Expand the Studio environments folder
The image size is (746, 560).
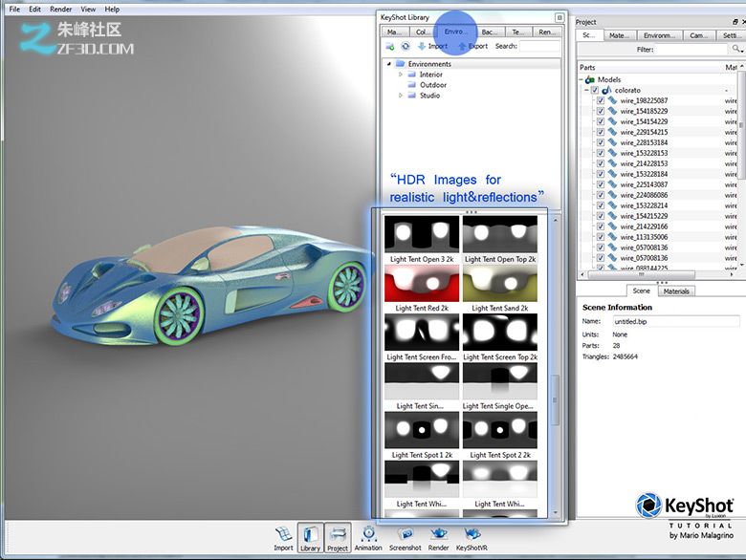point(401,96)
